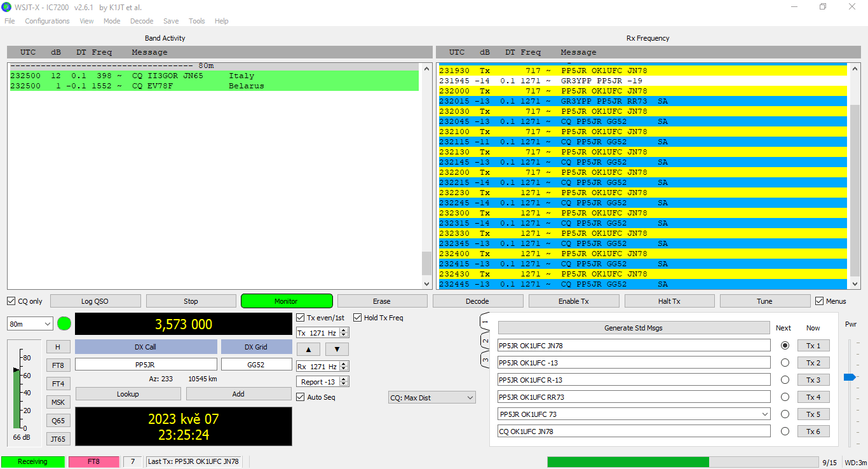Viewport: 868px width, 469px height.
Task: Click the Generate Std Msgs button
Action: (x=633, y=328)
